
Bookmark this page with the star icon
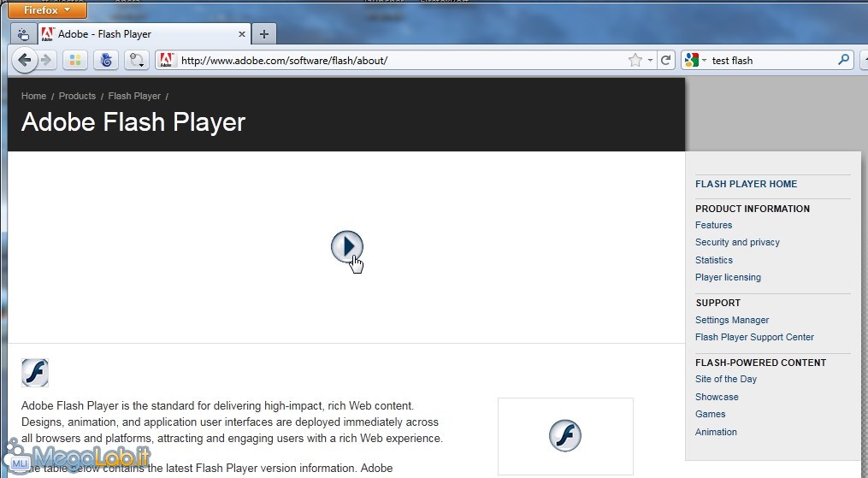[x=635, y=60]
